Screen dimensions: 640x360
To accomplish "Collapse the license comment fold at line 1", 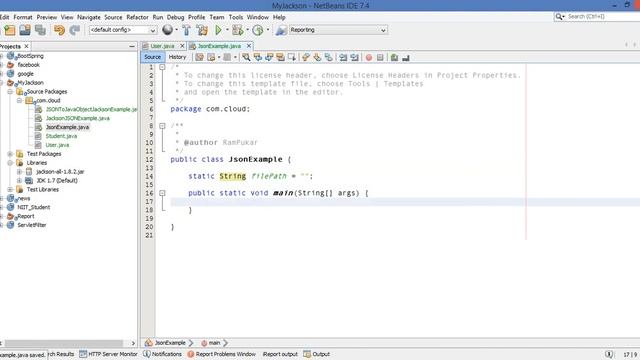I will (162, 67).
